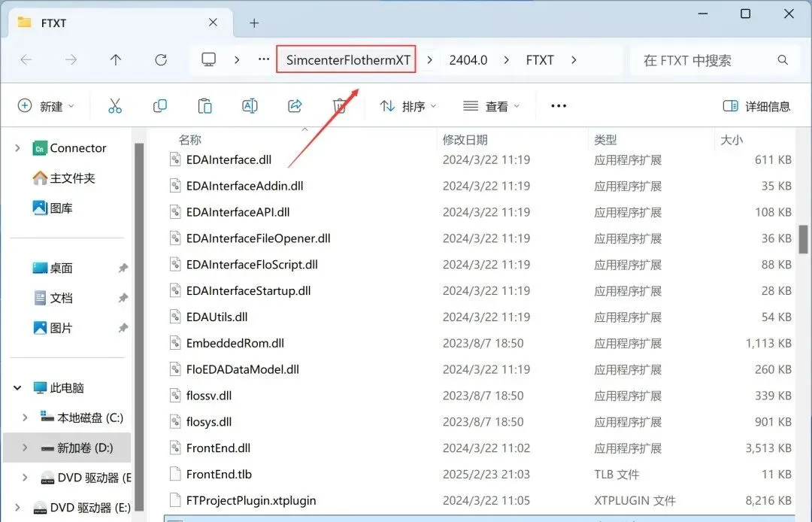Sort by the 修改日期 column header
This screenshot has height=522, width=812.
coord(465,139)
